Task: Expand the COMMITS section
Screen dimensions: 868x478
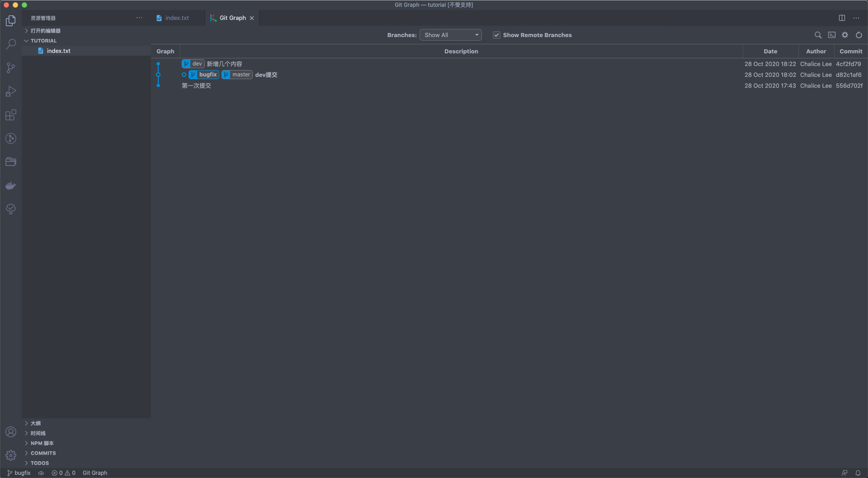Action: pos(43,453)
